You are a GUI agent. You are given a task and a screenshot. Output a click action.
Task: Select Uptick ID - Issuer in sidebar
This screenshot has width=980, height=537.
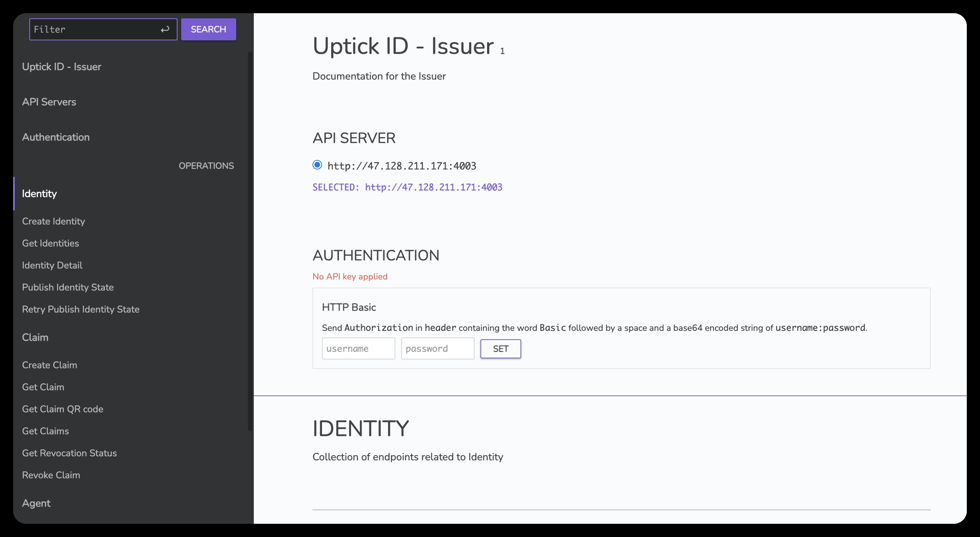coord(62,67)
